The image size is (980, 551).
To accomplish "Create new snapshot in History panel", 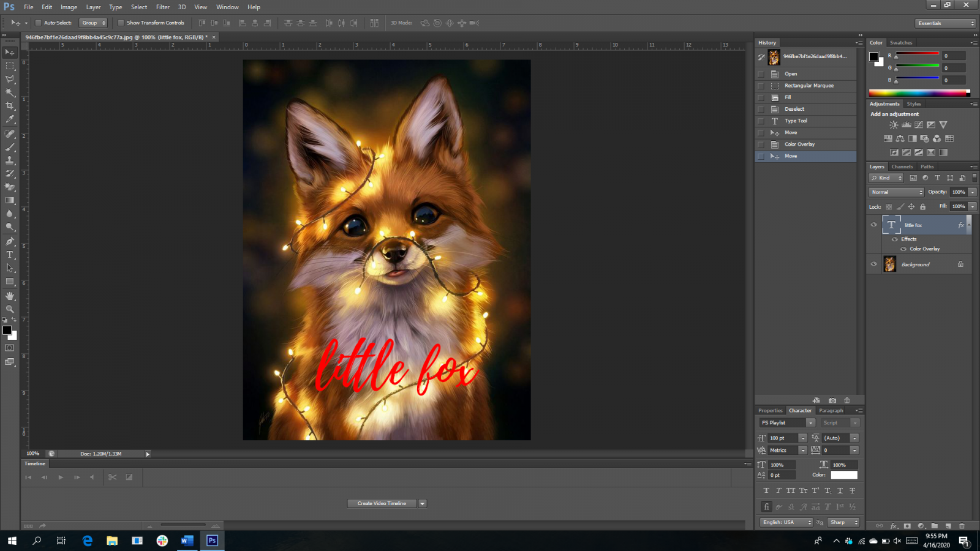I will coord(832,400).
